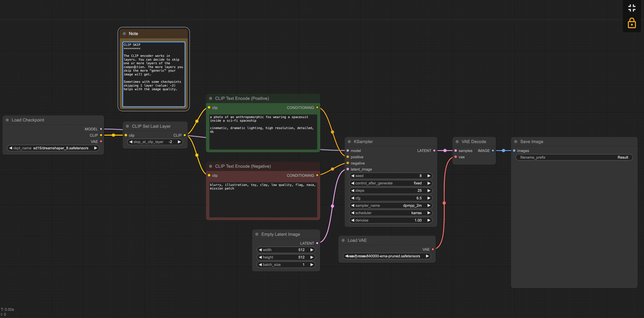Click the filename_prefix field in Save Image

[x=574, y=157]
